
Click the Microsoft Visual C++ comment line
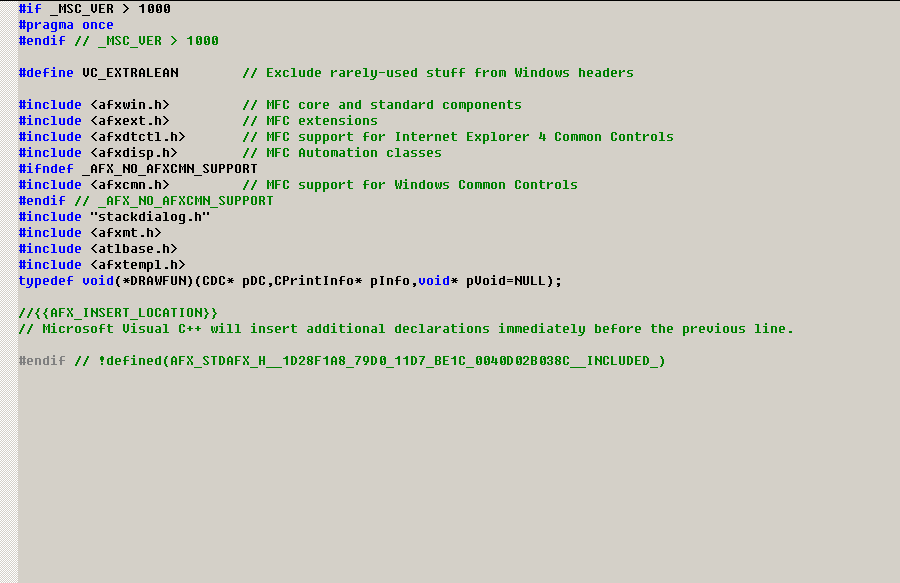point(400,328)
